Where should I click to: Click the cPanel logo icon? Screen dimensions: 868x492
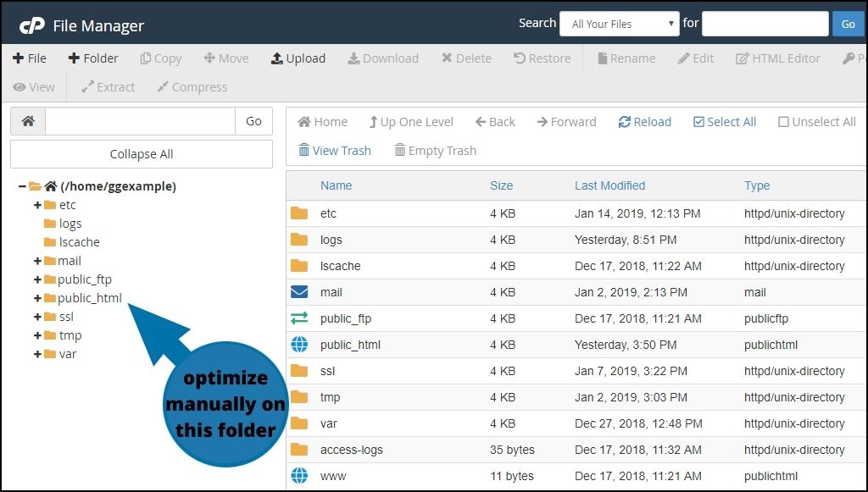[x=31, y=25]
